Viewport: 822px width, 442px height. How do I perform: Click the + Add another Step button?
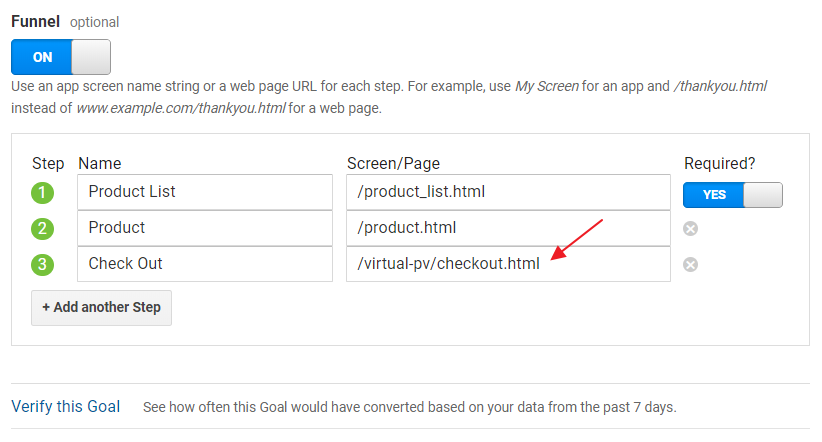point(101,307)
